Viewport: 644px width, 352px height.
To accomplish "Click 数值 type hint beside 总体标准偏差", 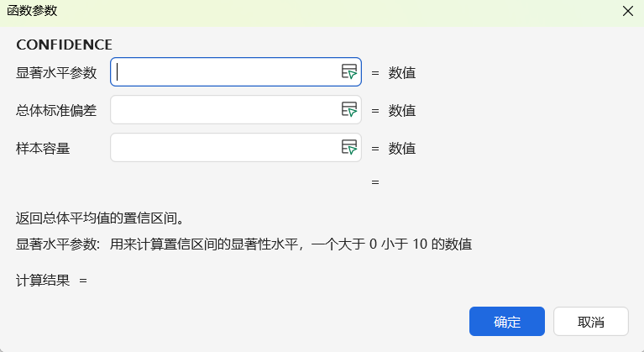I will [x=402, y=110].
